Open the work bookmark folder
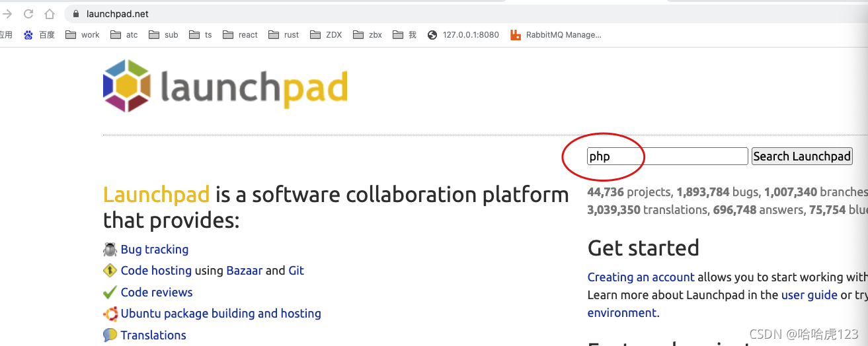Screen dimensions: 868x346 click(83, 35)
